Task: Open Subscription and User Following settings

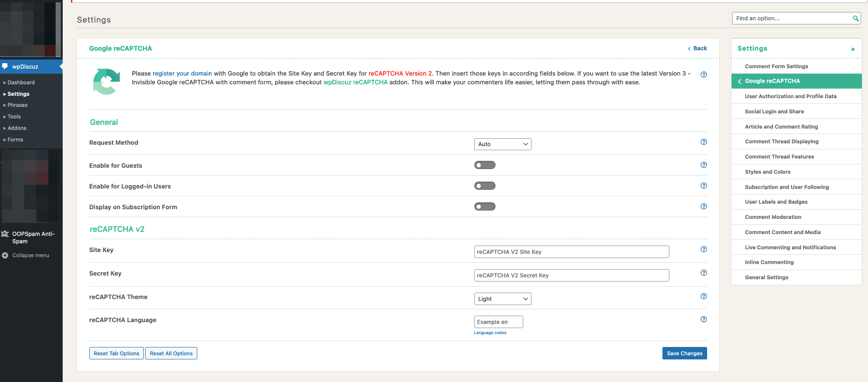Action: [796, 187]
